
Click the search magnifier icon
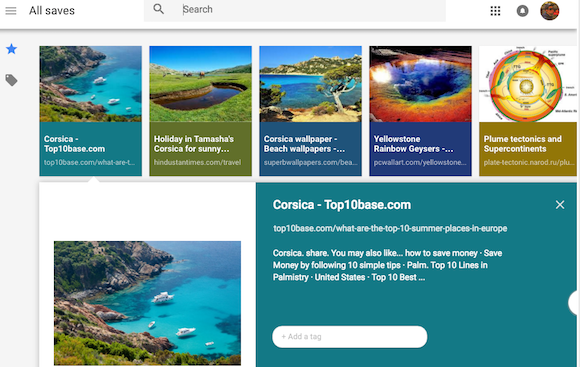click(158, 9)
